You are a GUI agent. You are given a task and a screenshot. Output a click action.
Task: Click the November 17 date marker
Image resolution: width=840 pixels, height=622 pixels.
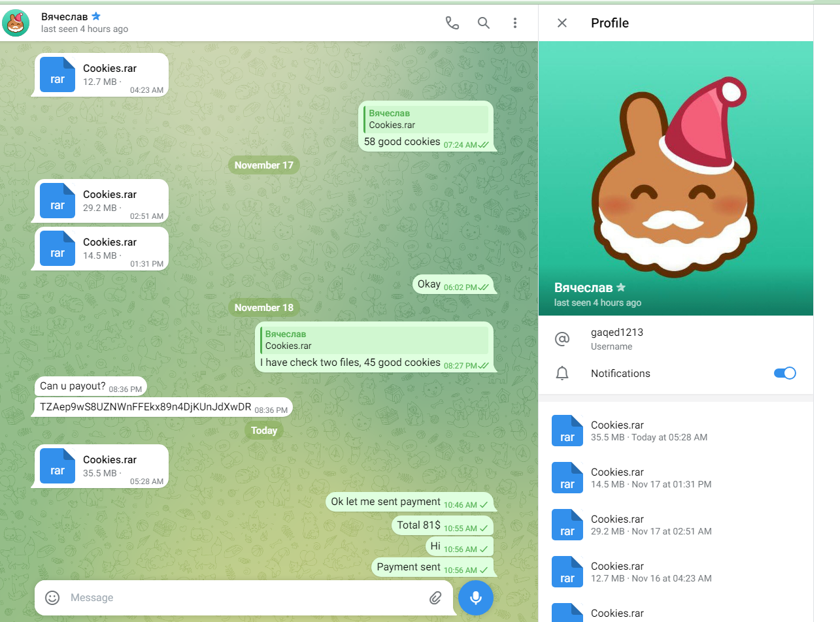tap(264, 165)
